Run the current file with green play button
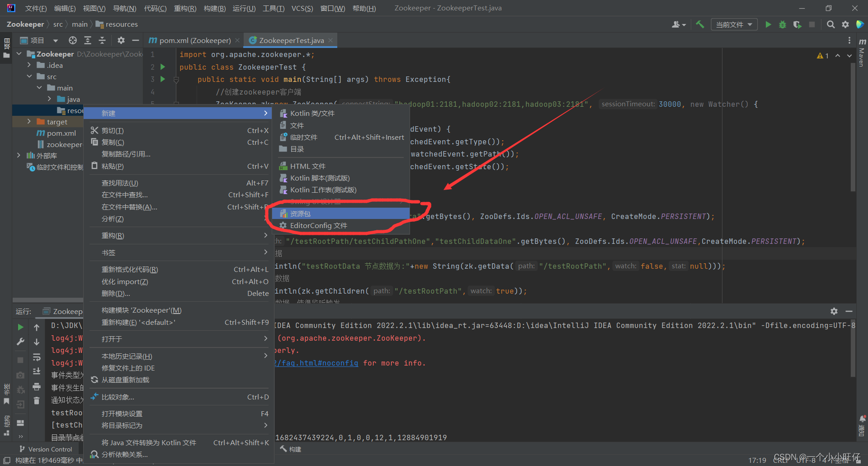This screenshot has width=868, height=466. 768,24
